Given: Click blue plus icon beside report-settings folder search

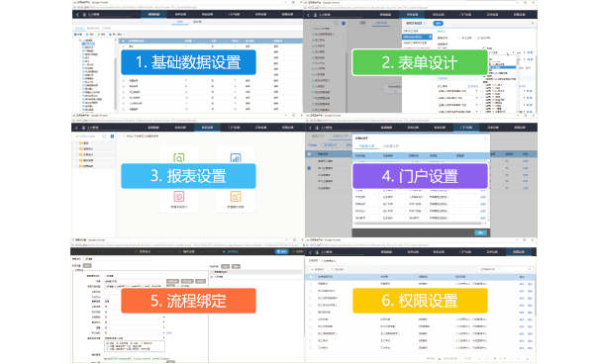Looking at the screenshot, I should click(x=112, y=136).
